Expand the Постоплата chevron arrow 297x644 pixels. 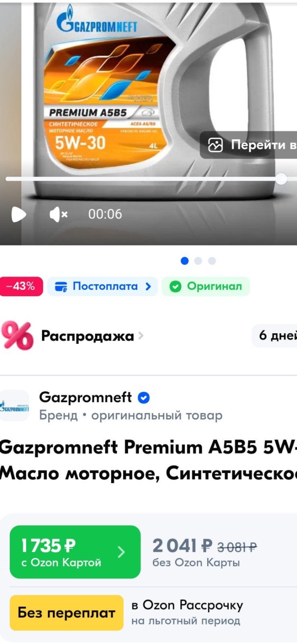coord(148,286)
